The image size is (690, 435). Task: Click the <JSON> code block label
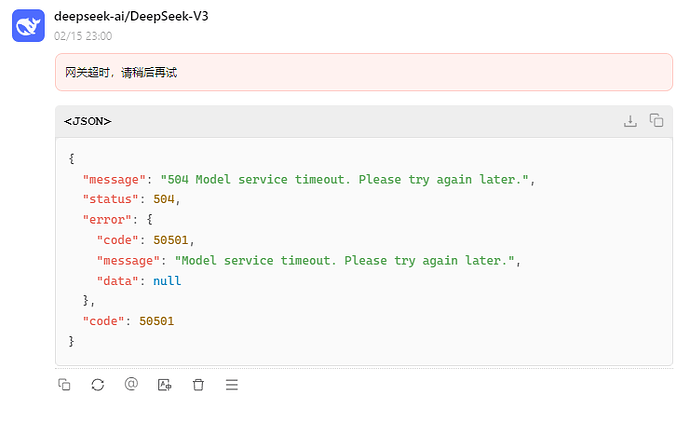pyautogui.click(x=88, y=121)
